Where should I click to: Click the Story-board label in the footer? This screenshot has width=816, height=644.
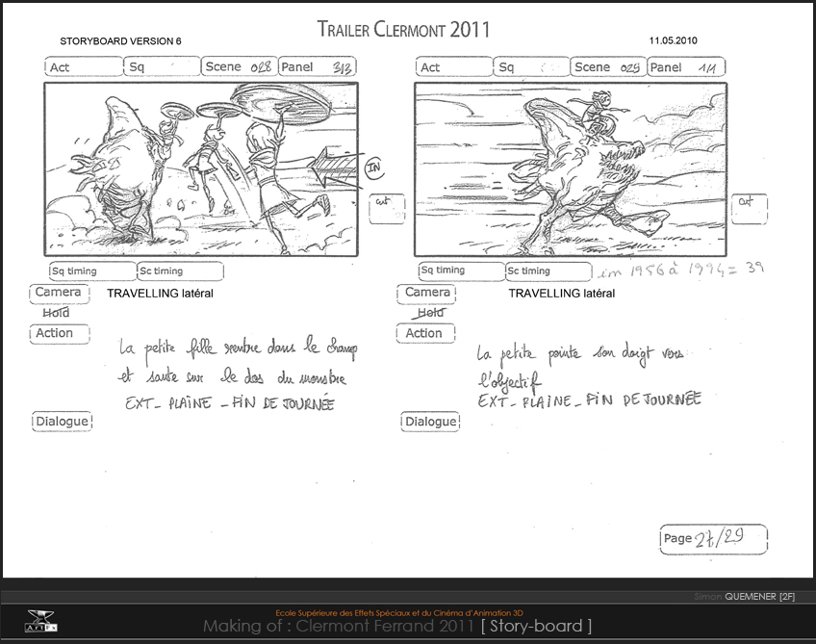(x=536, y=627)
